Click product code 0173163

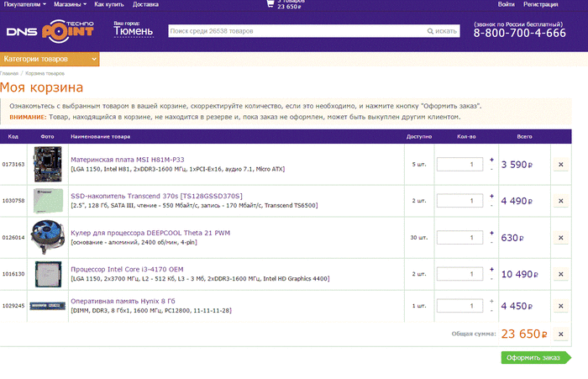click(x=13, y=165)
